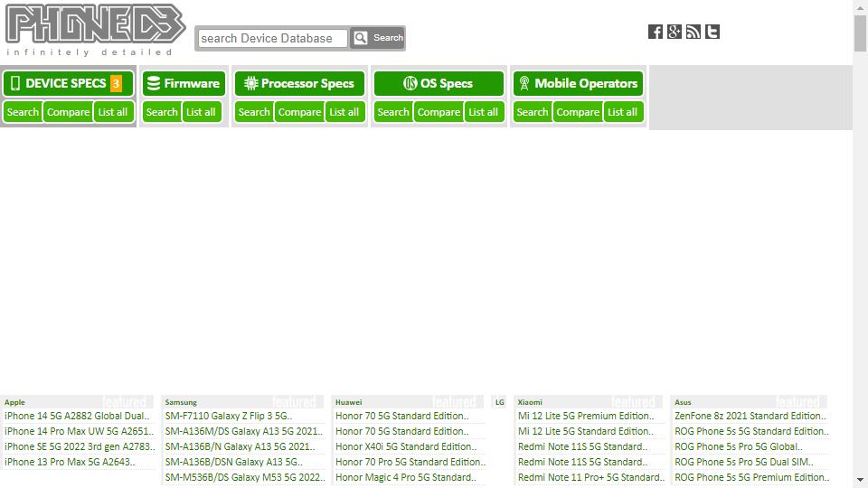Open the Firmware section
Screen dimensions: 868x488
[184, 83]
